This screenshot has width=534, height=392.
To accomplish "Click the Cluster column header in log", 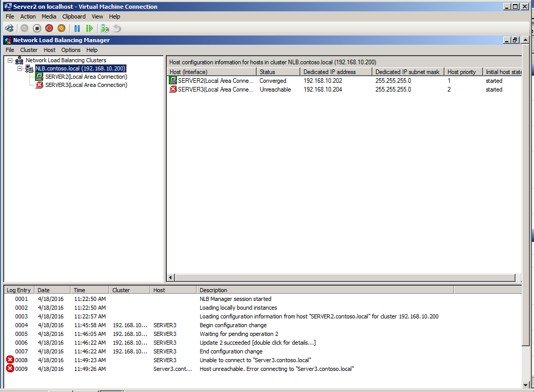I will (130, 290).
